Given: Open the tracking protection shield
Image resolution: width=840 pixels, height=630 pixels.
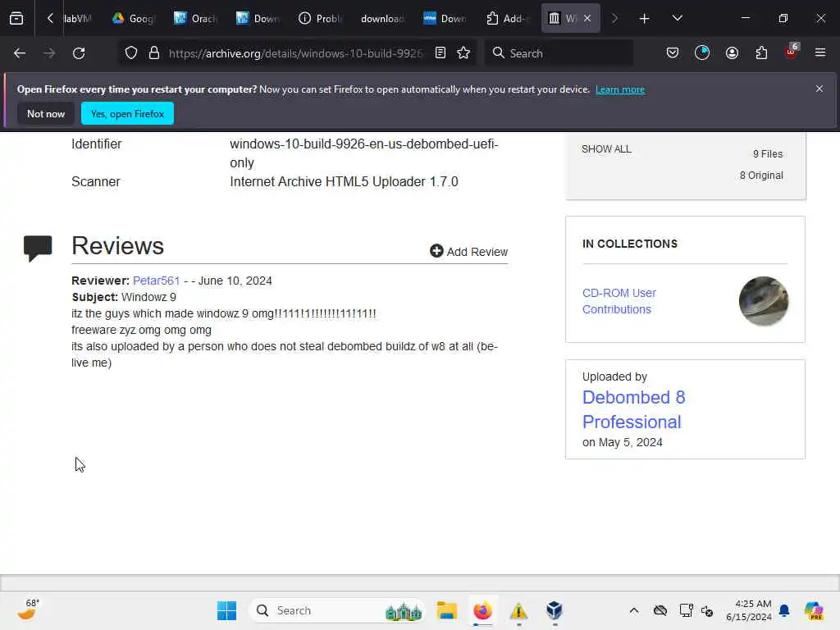Looking at the screenshot, I should coord(131,53).
